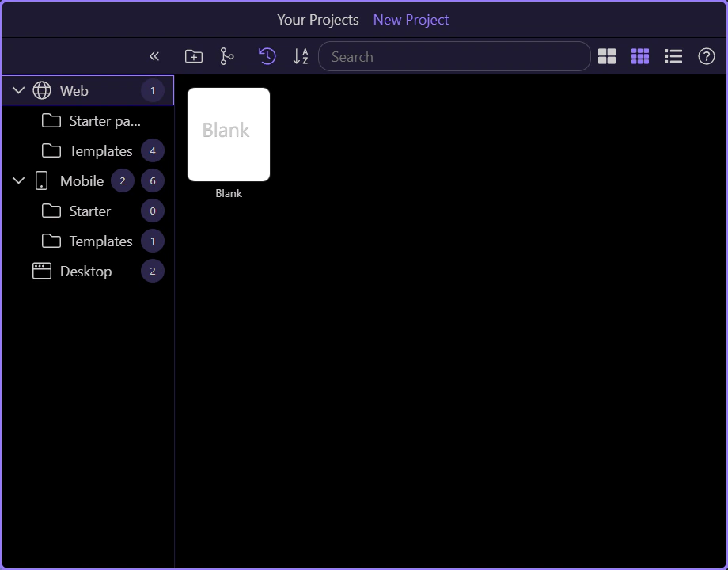Open the Your Projects tab
The width and height of the screenshot is (728, 570).
click(317, 20)
